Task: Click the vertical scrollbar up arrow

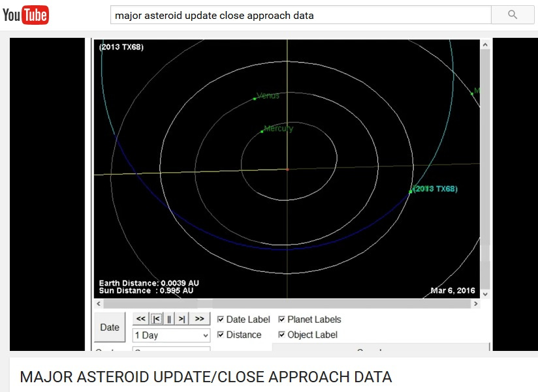Action: pos(485,44)
